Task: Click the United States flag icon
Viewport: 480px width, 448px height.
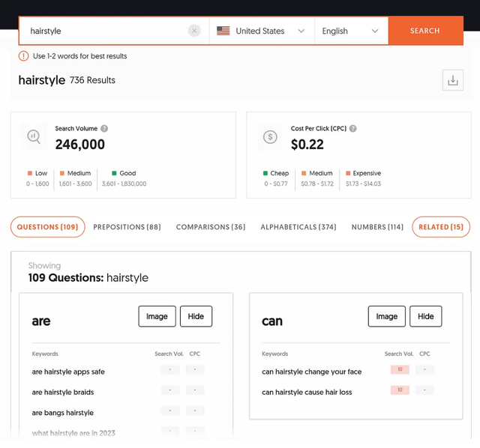Action: 223,31
